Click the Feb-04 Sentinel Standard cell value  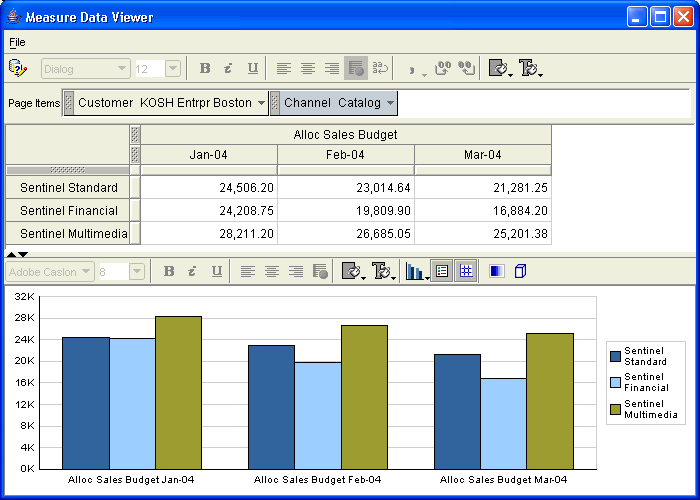click(345, 188)
